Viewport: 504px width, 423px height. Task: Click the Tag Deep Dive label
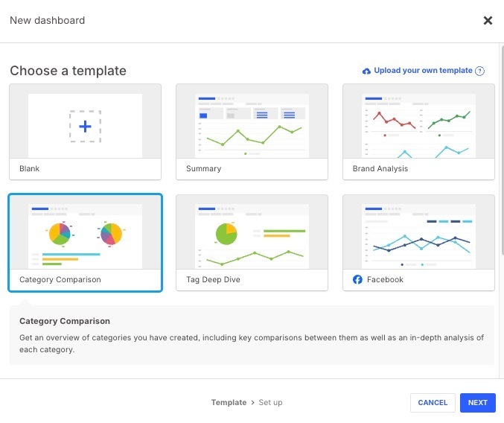click(x=213, y=279)
